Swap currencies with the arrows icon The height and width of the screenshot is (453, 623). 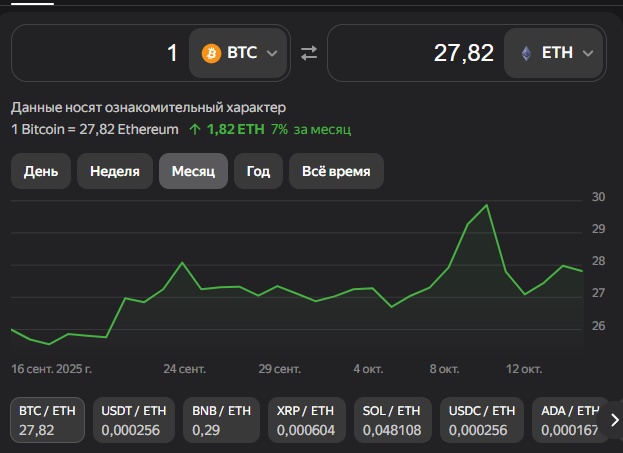click(x=309, y=53)
